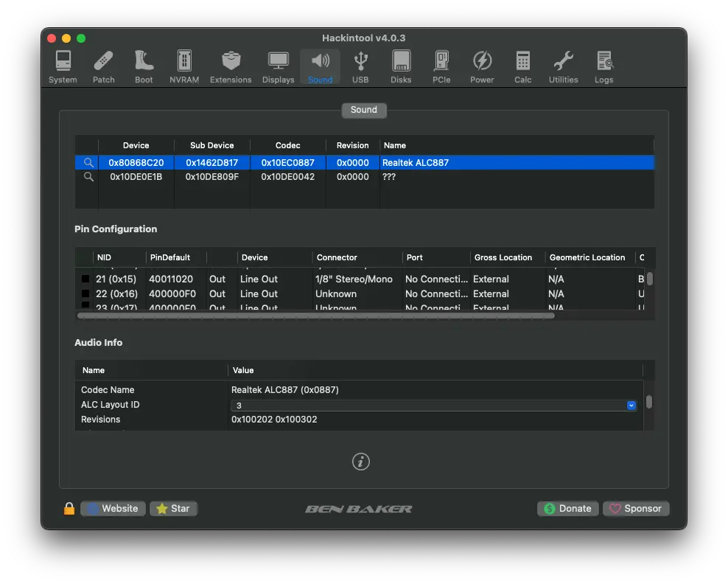Click Value column header in Audio Info
Screen dimensions: 728x584
243,370
